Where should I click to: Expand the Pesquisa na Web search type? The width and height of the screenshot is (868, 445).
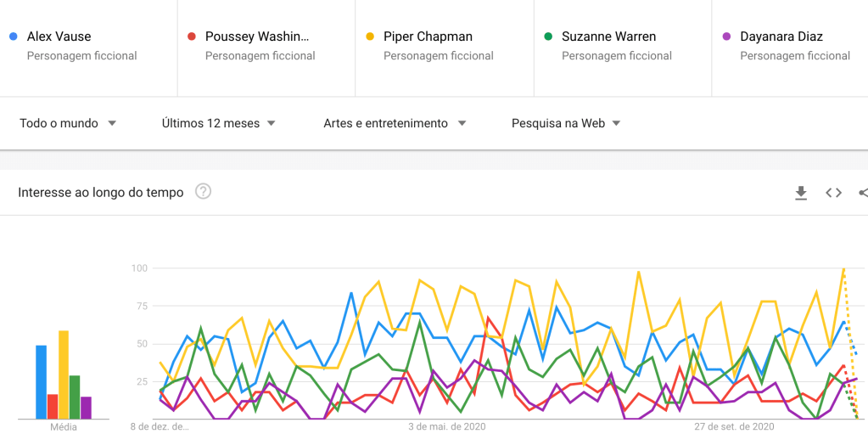click(x=566, y=123)
